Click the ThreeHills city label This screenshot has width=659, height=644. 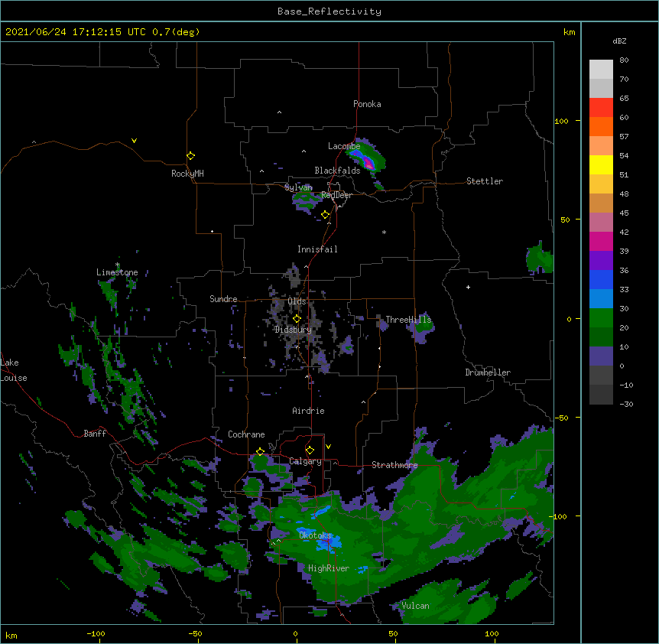click(408, 320)
